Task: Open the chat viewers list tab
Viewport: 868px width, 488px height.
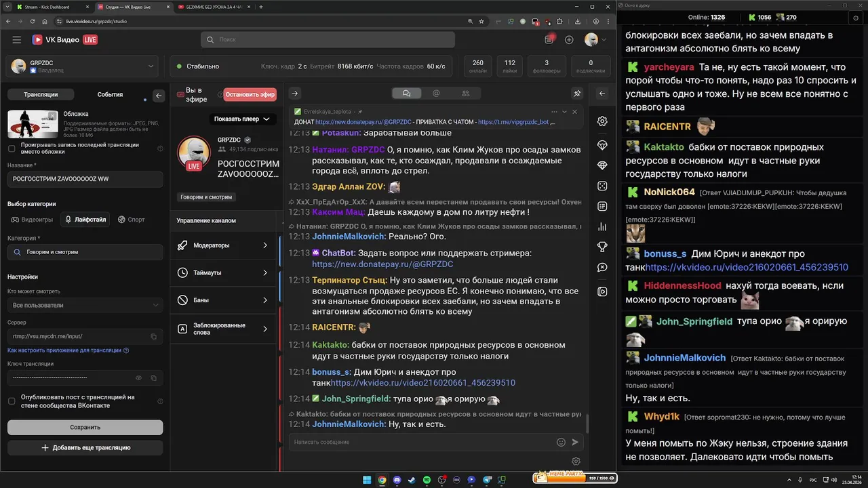Action: click(466, 94)
